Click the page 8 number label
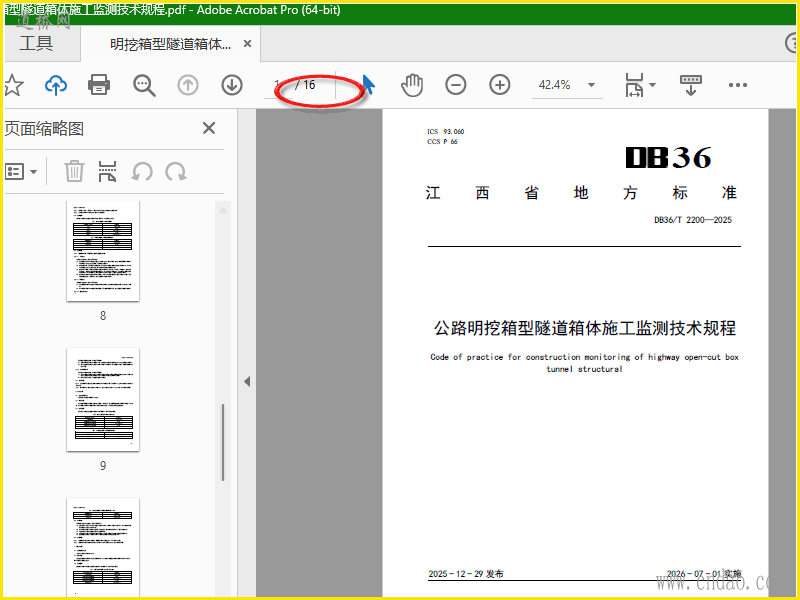The image size is (800, 600). (x=103, y=316)
